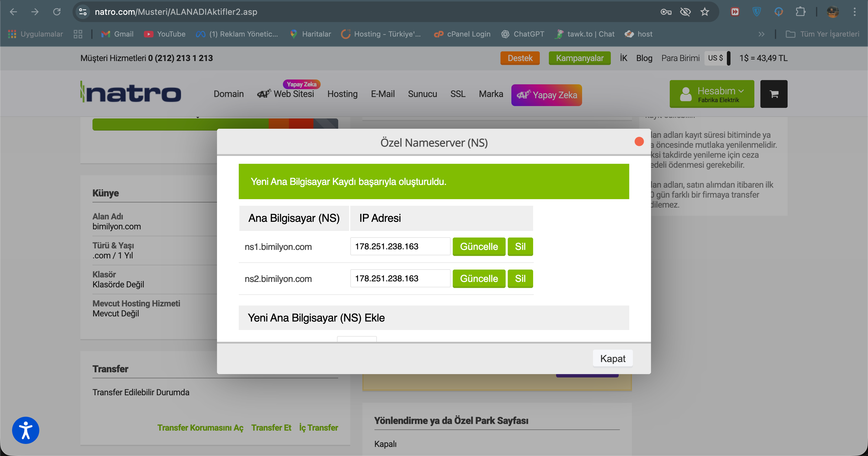The width and height of the screenshot is (868, 456).
Task: Open the Hosting - Türkiye bookmark
Action: [x=381, y=34]
